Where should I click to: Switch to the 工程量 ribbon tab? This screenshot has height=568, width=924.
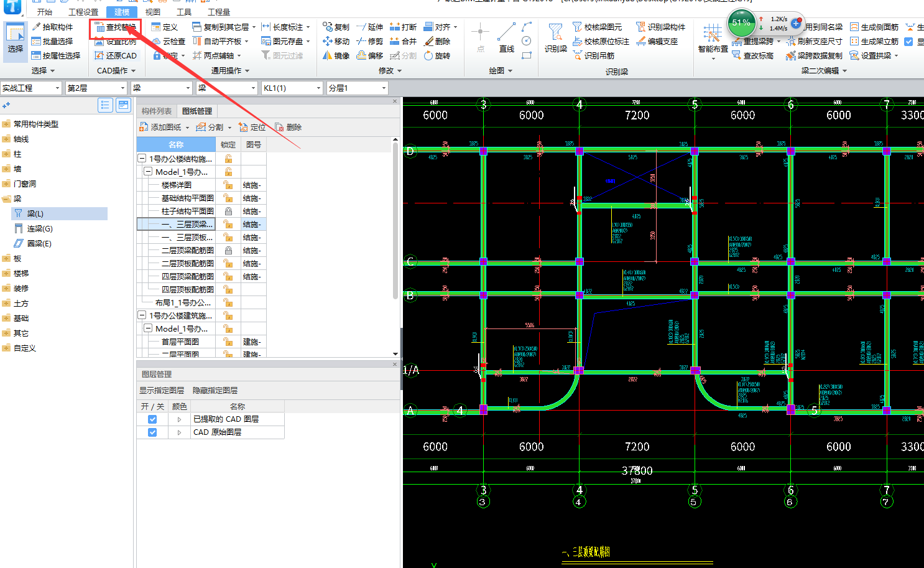click(219, 12)
